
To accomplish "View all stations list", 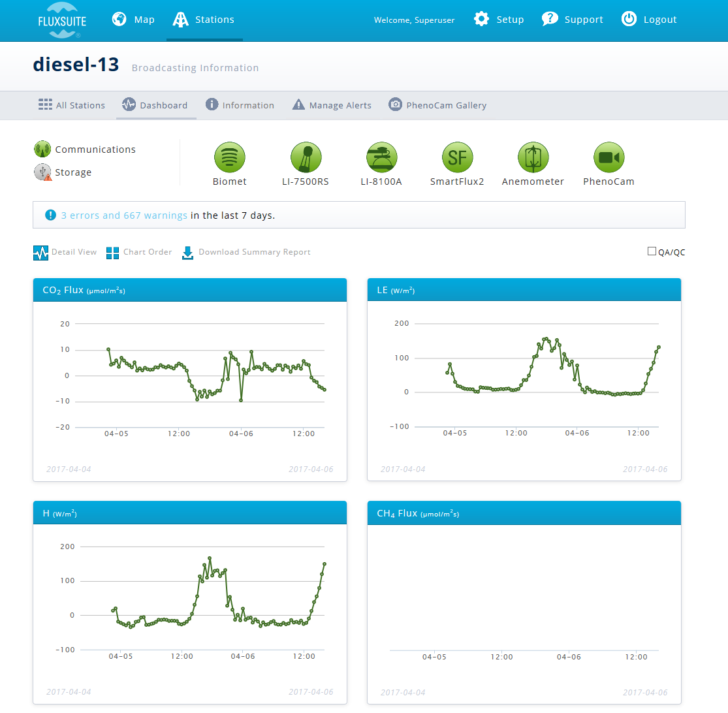I will click(x=72, y=105).
